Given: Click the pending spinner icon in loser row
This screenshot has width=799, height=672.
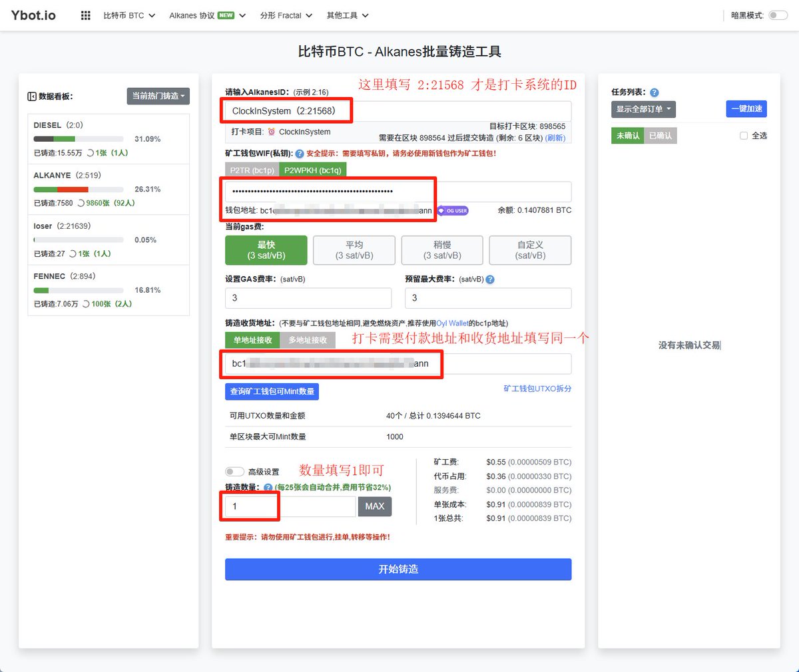Looking at the screenshot, I should click(73, 254).
